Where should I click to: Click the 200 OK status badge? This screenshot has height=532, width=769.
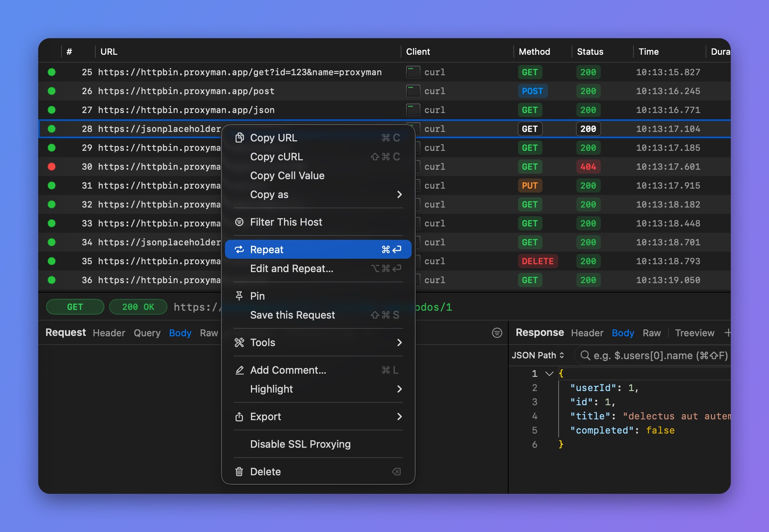coord(138,307)
